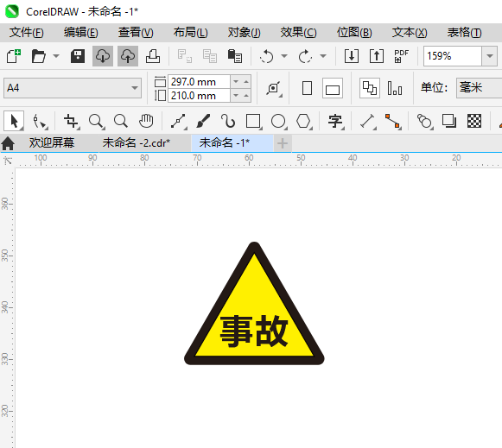Open the units 毫米 dropdown
Image resolution: width=502 pixels, height=448 pixels.
pyautogui.click(x=479, y=88)
